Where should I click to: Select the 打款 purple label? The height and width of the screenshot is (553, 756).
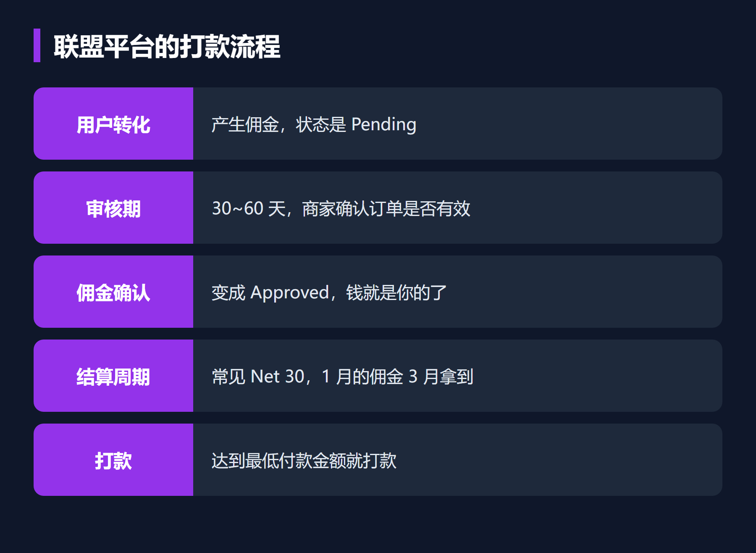pyautogui.click(x=113, y=460)
